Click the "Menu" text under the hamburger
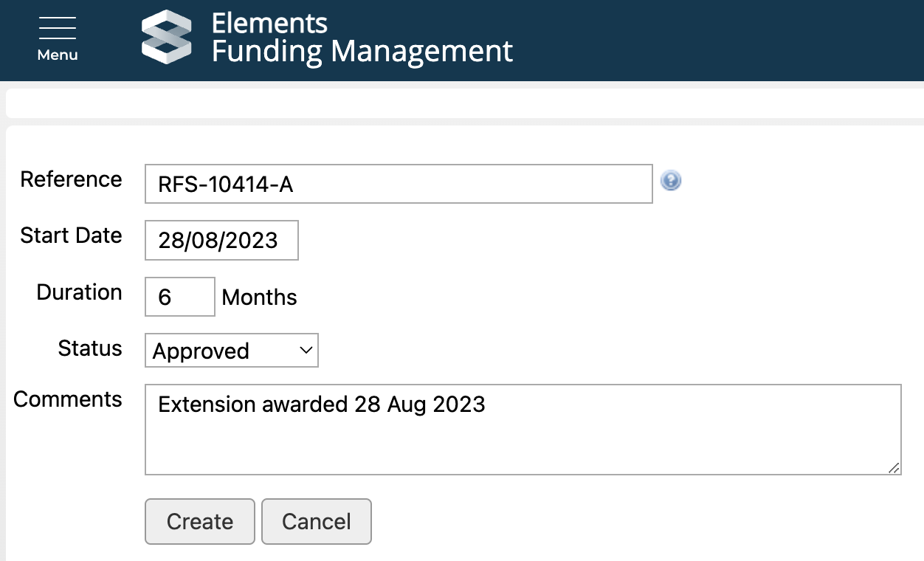 tap(58, 55)
